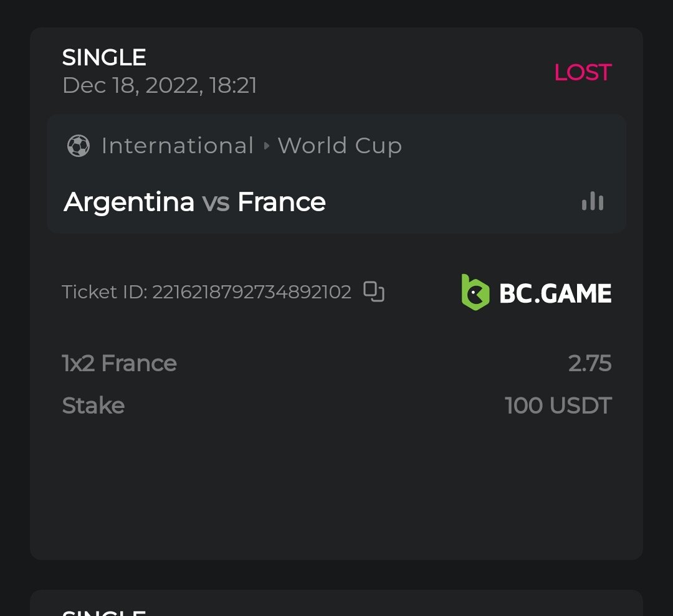The height and width of the screenshot is (616, 673).
Task: Click the 1x2 France bet selection
Action: coord(120,363)
